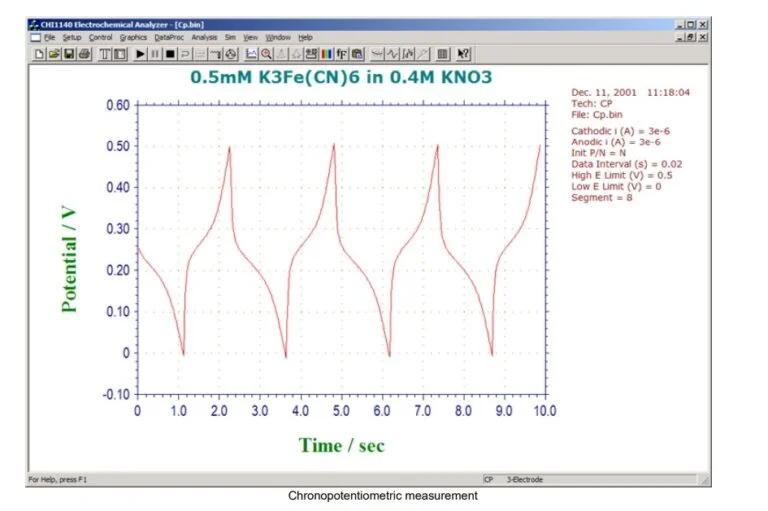Click the context Help arrow icon
Image resolution: width=768 pixels, height=511 pixels.
[463, 52]
